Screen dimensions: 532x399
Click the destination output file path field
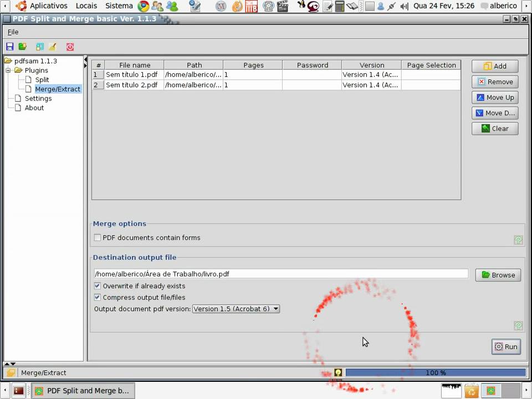point(281,274)
